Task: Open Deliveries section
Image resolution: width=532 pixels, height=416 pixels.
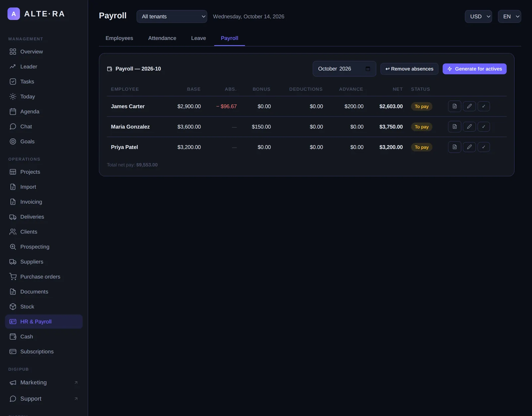Action: pyautogui.click(x=44, y=217)
